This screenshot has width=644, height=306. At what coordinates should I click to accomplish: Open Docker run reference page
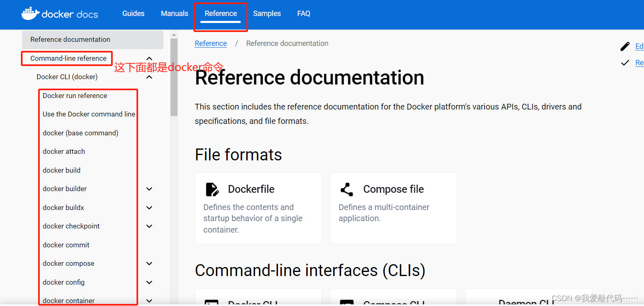pyautogui.click(x=75, y=96)
